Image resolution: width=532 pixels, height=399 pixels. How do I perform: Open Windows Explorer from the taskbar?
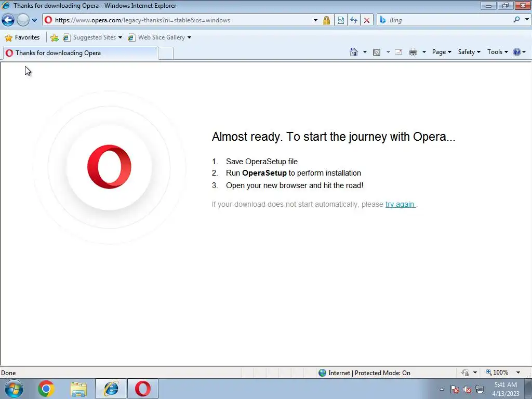(78, 389)
